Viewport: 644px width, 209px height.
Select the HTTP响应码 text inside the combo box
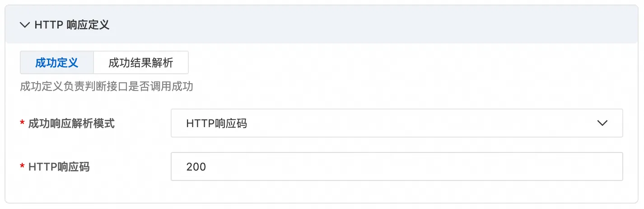pyautogui.click(x=216, y=123)
